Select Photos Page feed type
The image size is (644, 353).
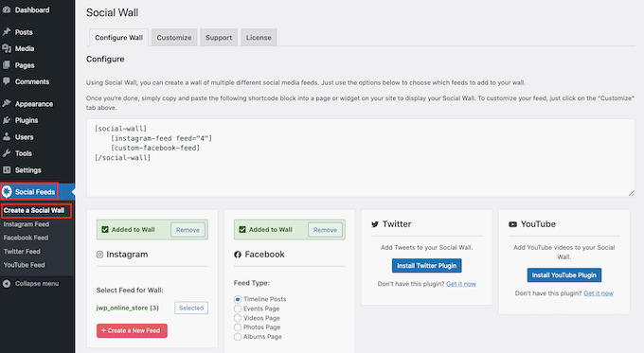pos(238,327)
